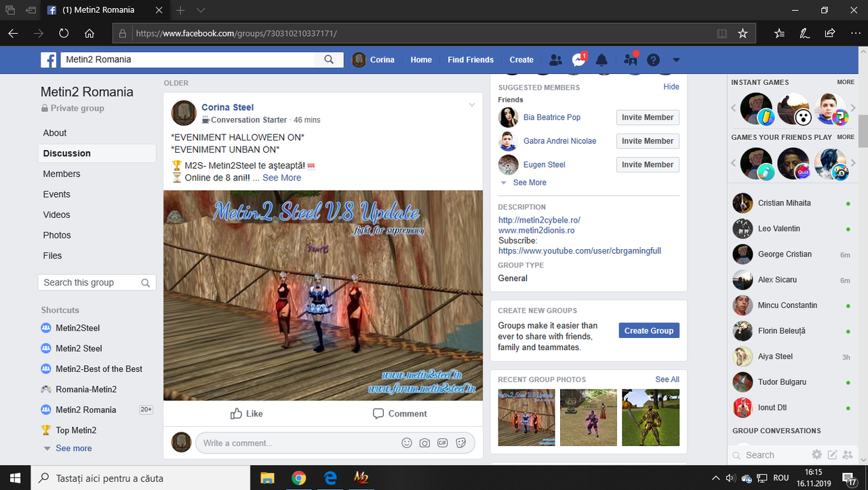Open Quick Help question mark icon

653,60
